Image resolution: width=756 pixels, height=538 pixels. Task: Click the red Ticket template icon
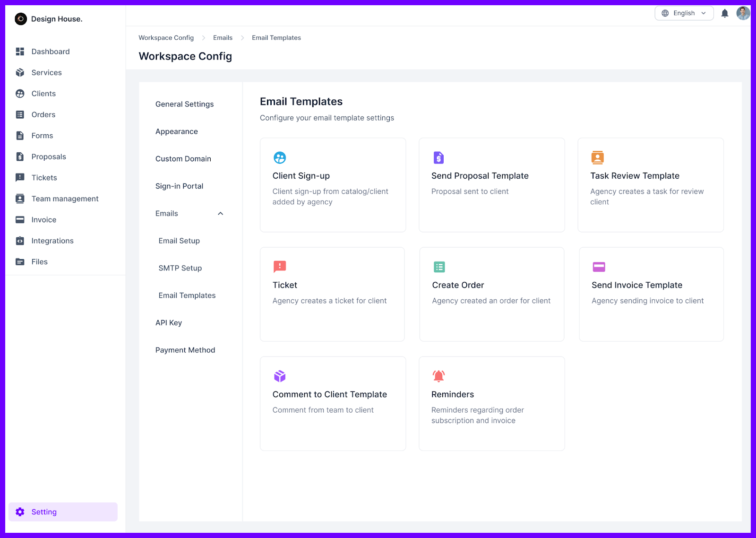280,267
